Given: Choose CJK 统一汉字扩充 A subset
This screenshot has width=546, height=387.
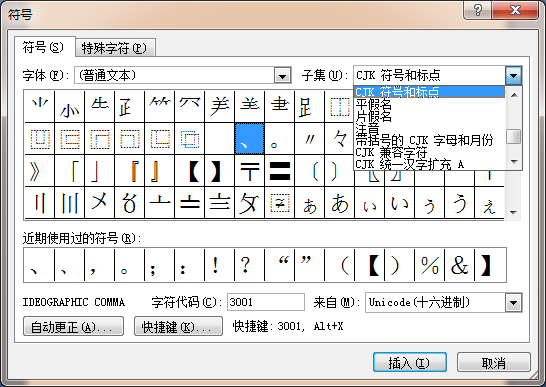Looking at the screenshot, I should 429,164.
